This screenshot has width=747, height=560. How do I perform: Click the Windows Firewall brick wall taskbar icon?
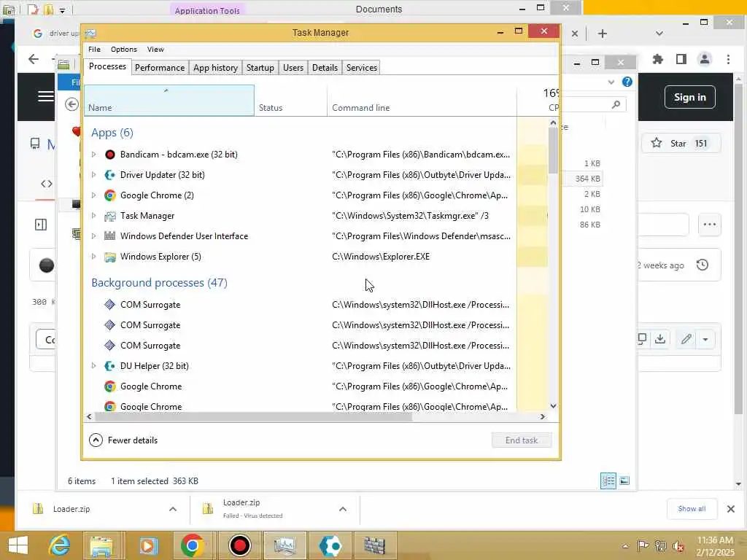[375, 545]
